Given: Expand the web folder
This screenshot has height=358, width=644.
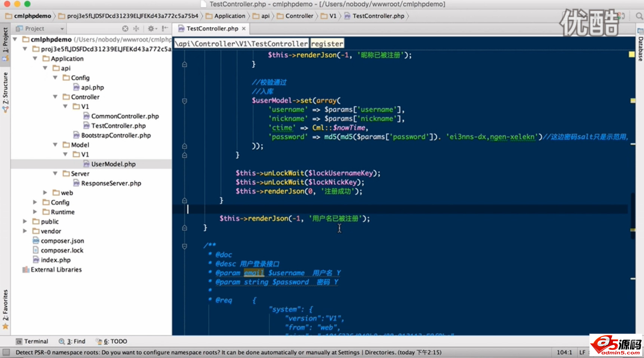Looking at the screenshot, I should [x=45, y=192].
